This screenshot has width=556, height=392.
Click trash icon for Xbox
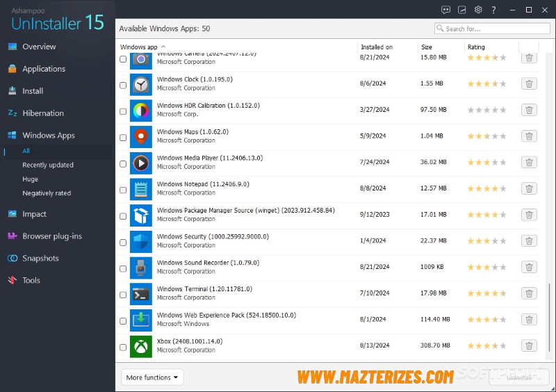[x=529, y=346]
